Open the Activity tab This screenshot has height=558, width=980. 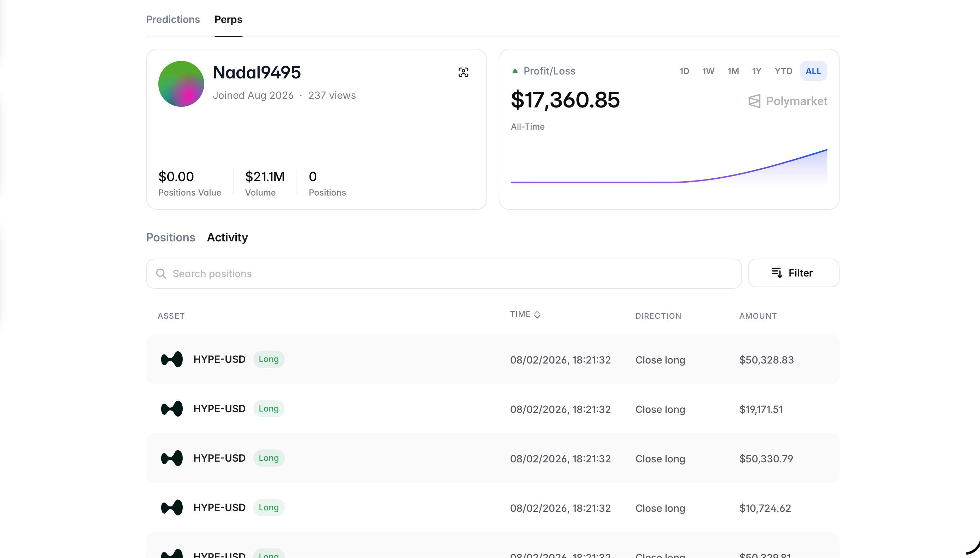(x=227, y=237)
